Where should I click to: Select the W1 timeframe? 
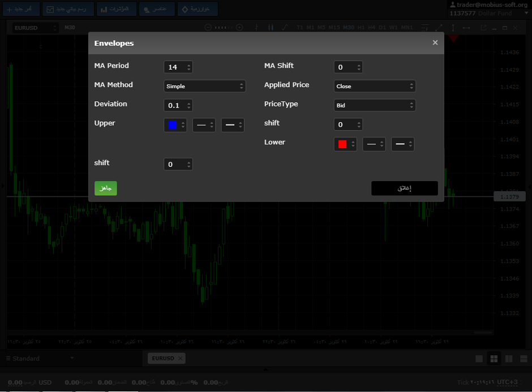click(393, 28)
